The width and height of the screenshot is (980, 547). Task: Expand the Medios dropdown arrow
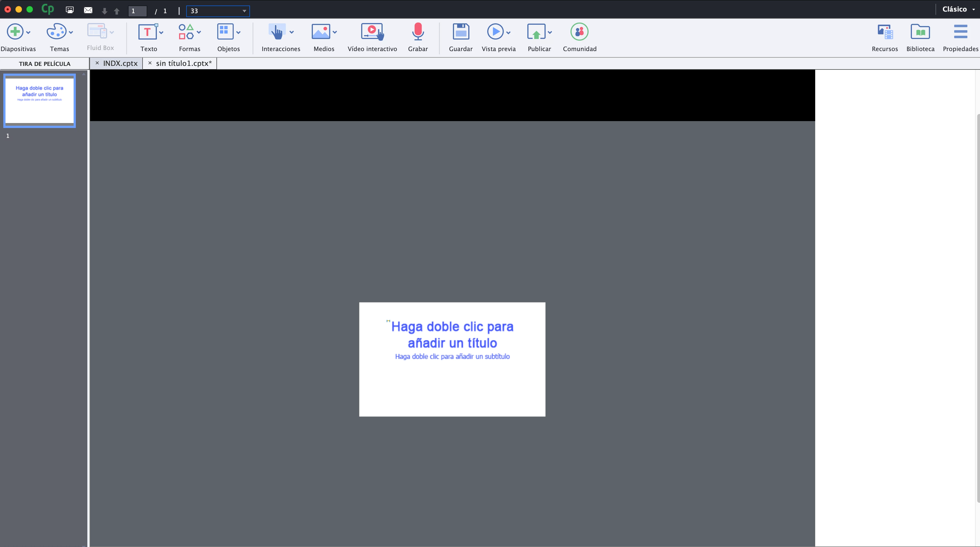pyautogui.click(x=335, y=32)
